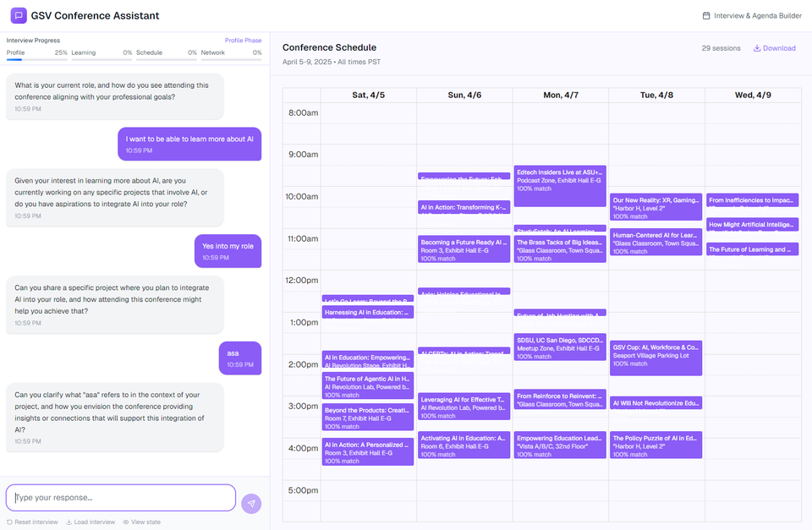This screenshot has width=812, height=530.
Task: Click the calendar icon beside Interview & Agenda Builder
Action: click(705, 15)
